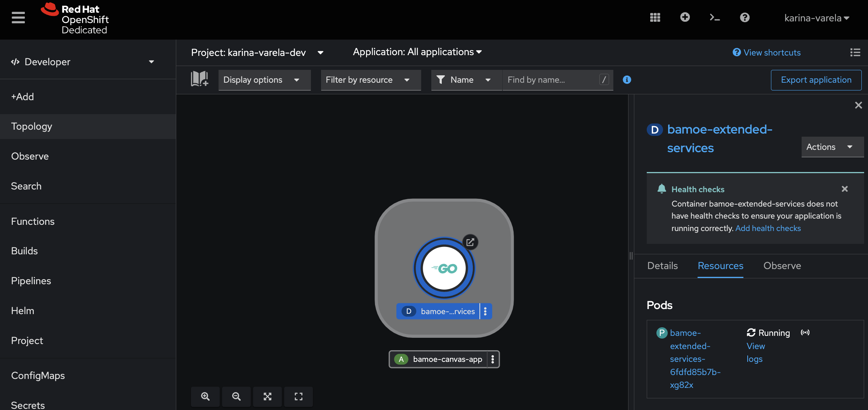Viewport: 868px width, 410px height.
Task: Click View shortcuts link
Action: (767, 52)
